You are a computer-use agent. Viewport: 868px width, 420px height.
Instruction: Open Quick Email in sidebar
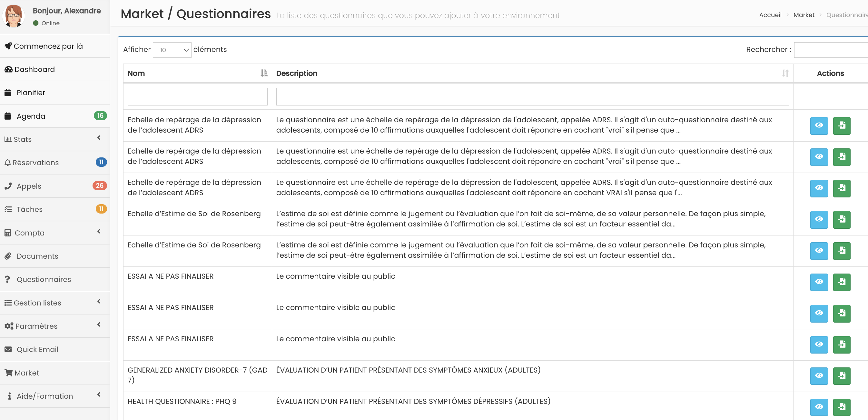coord(55,350)
